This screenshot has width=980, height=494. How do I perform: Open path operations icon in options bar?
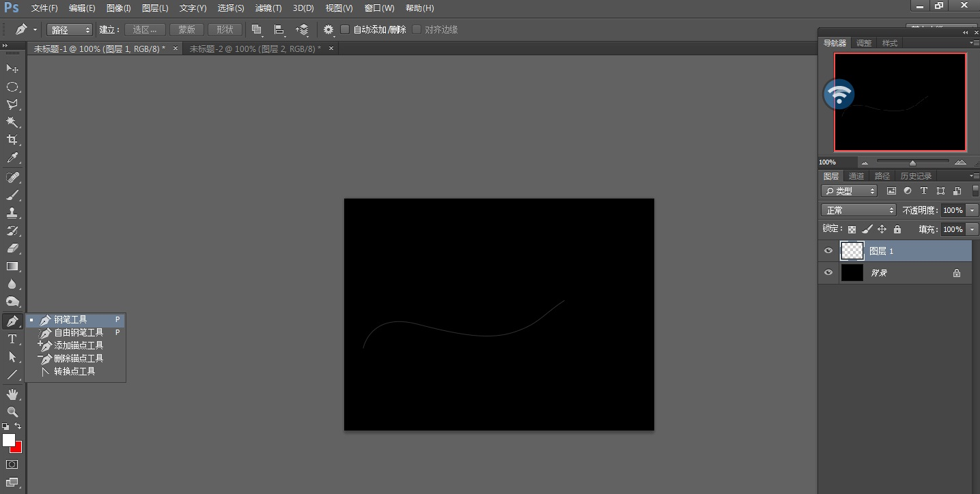(257, 29)
